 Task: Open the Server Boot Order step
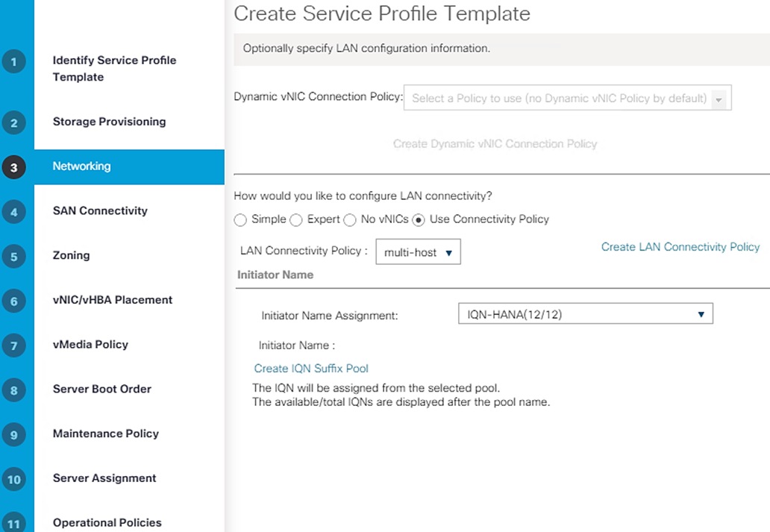point(102,389)
